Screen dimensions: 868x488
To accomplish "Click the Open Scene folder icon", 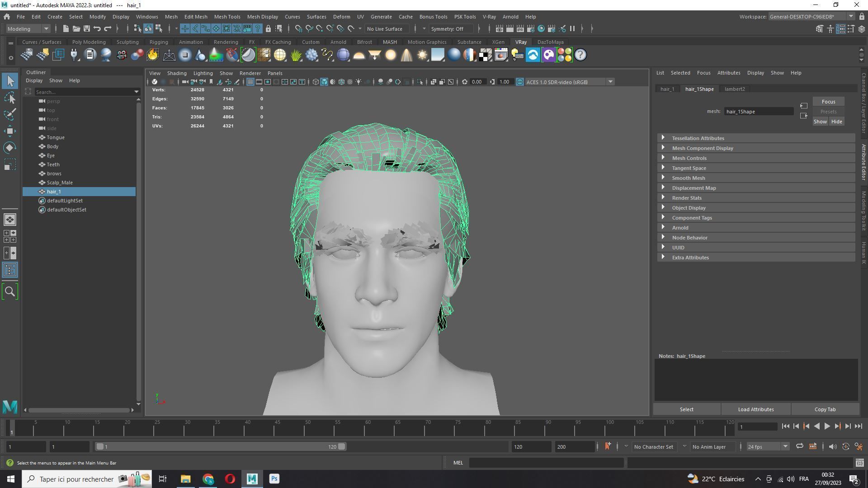I will [x=76, y=29].
